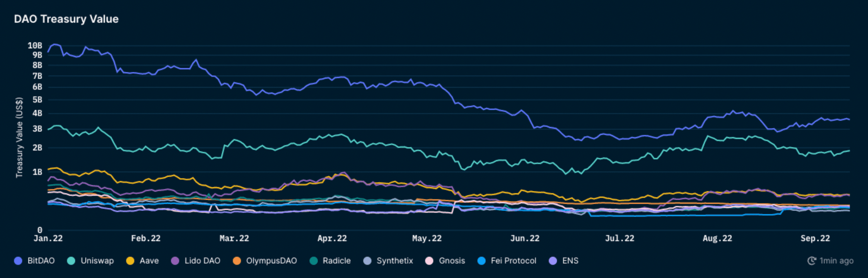Screen dimensions: 868x278
Task: Click the May.22 x-axis label
Action: 427,239
